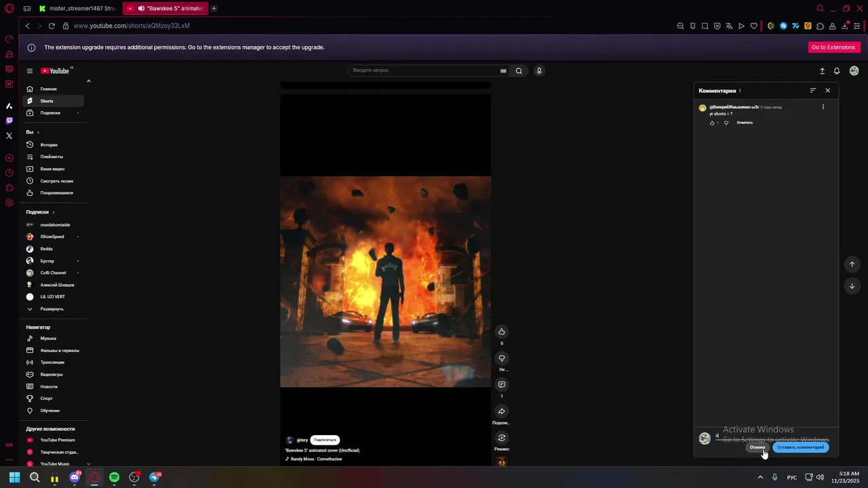
Task: Open Windows Start menu
Action: (14, 477)
